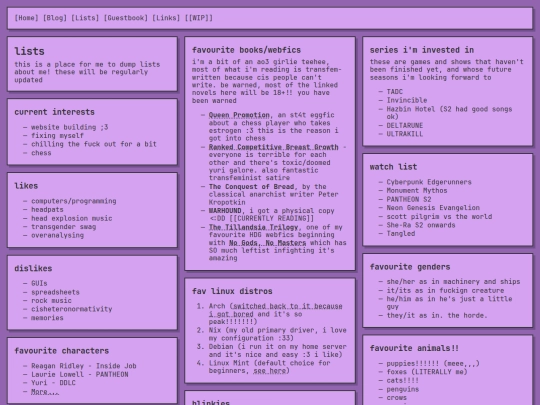Click 'spreadsheets' in dislikes
The image size is (540, 405).
pyautogui.click(x=55, y=292)
